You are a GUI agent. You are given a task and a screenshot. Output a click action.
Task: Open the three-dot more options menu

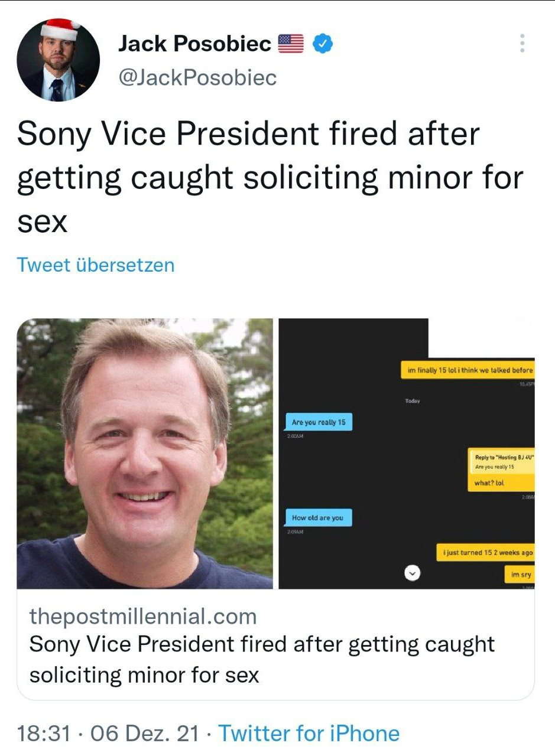522,44
